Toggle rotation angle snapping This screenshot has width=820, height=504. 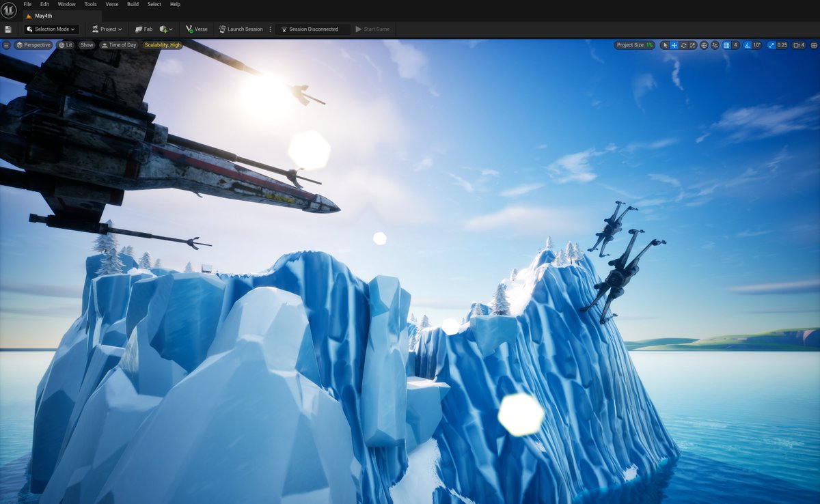coord(747,45)
